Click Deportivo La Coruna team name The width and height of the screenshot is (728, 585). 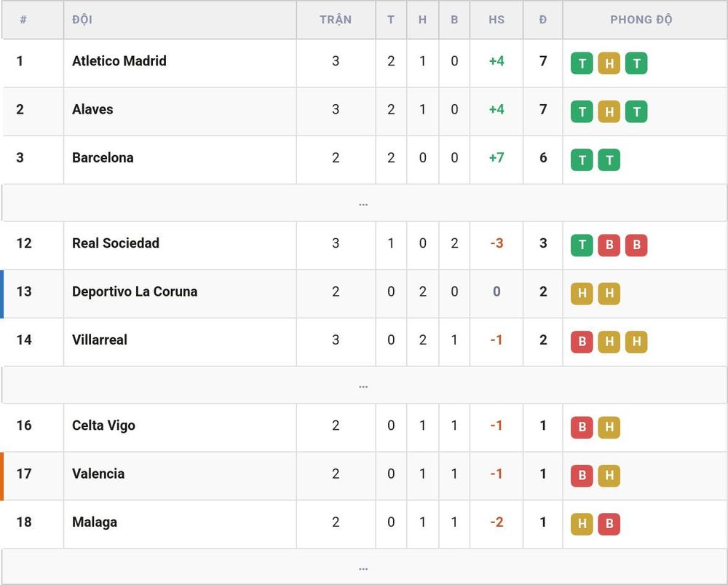tap(135, 291)
